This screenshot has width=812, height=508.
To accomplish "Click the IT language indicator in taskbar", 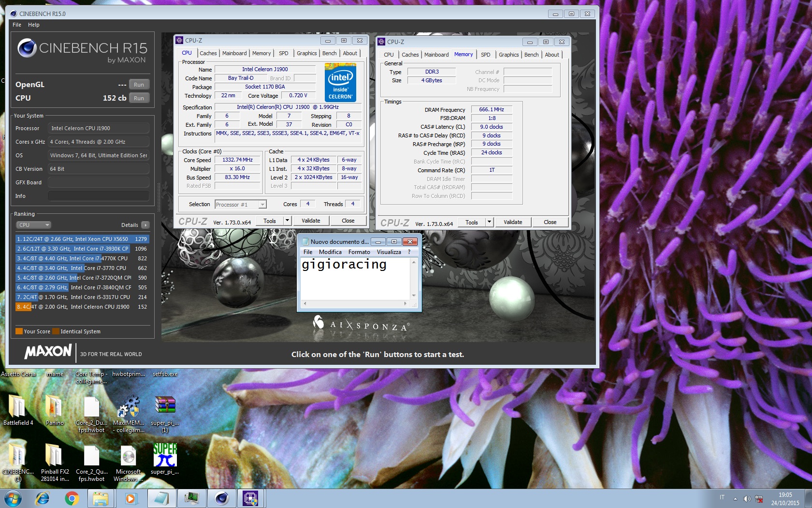I will pyautogui.click(x=722, y=497).
